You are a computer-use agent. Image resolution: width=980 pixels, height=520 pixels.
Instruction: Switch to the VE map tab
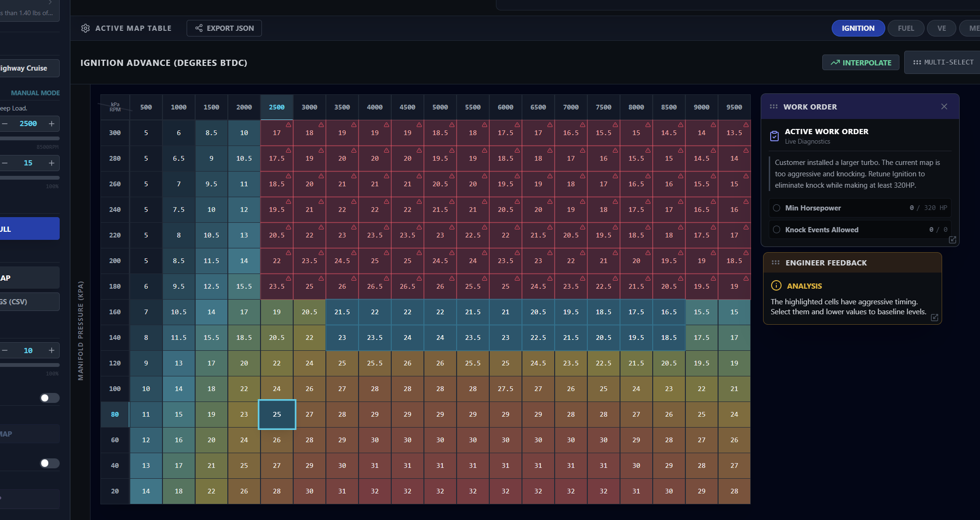tap(941, 28)
